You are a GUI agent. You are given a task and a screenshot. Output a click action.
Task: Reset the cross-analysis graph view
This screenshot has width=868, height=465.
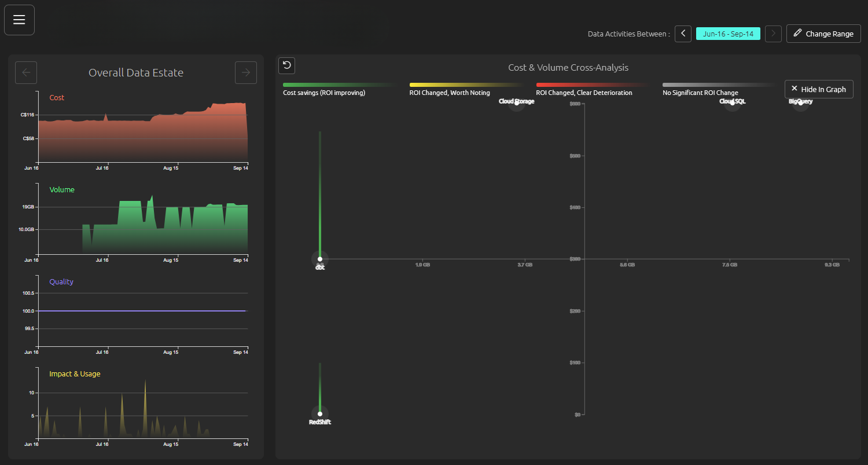tap(286, 65)
